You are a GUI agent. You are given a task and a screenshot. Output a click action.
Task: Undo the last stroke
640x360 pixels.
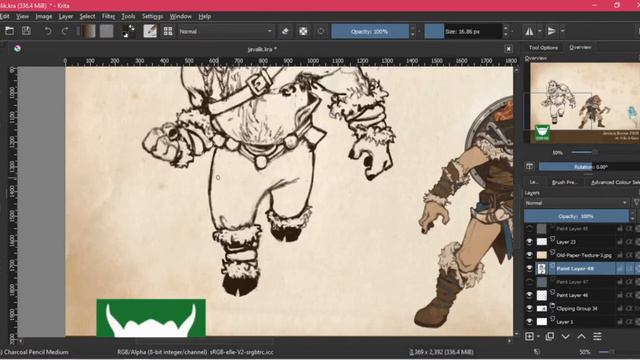[48, 31]
